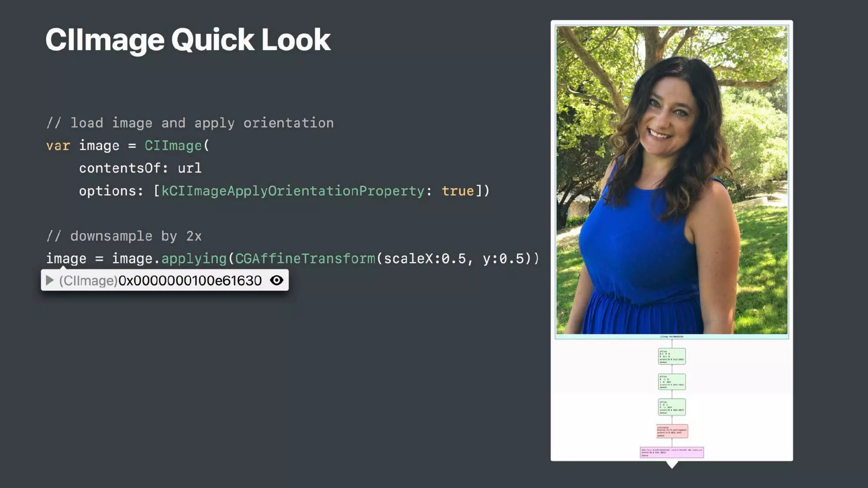Select the bottom green affine node
This screenshot has height=488, width=868.
(672, 407)
